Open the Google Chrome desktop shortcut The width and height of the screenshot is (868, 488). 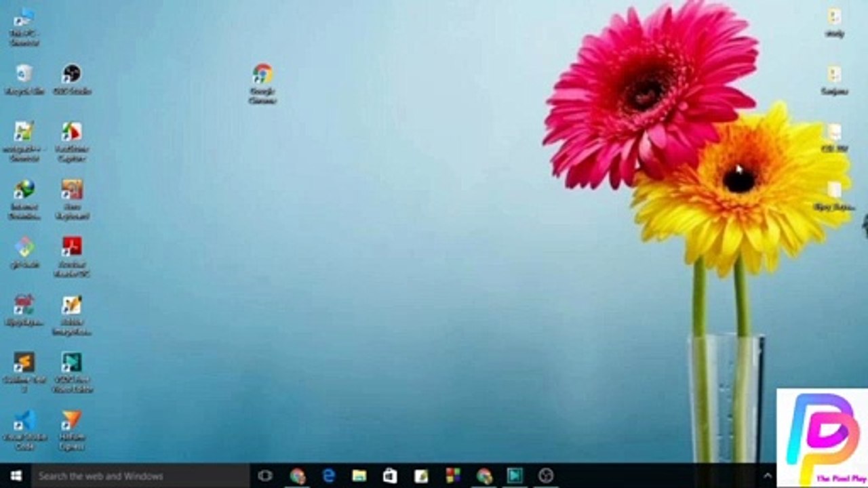pos(262,83)
